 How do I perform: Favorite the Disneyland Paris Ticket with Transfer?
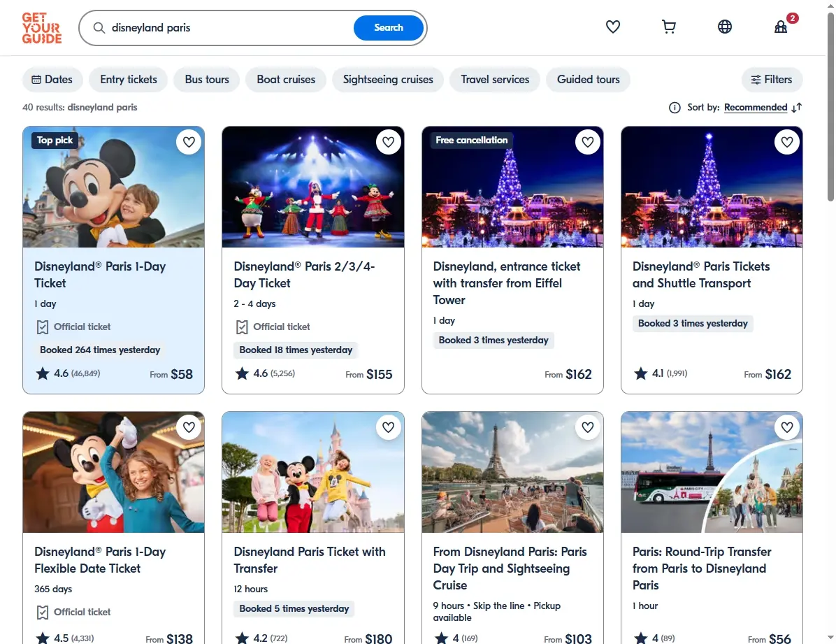coord(388,427)
